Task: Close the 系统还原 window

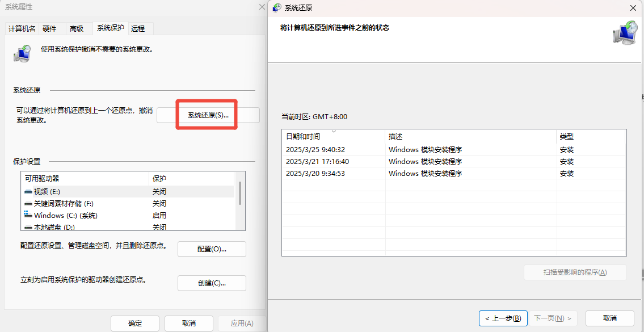Action: coord(633,8)
